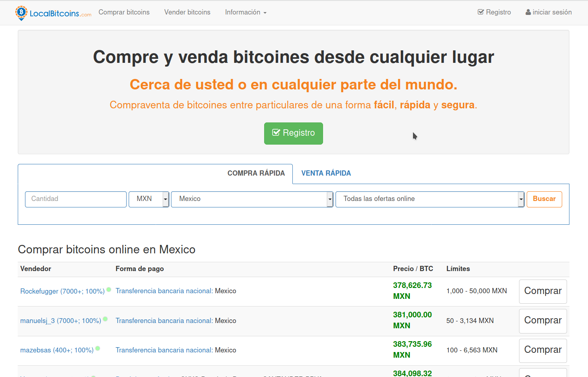The width and height of the screenshot is (588, 377).
Task: Click limits text 1,000 - 50,000 MXN
Action: point(477,291)
